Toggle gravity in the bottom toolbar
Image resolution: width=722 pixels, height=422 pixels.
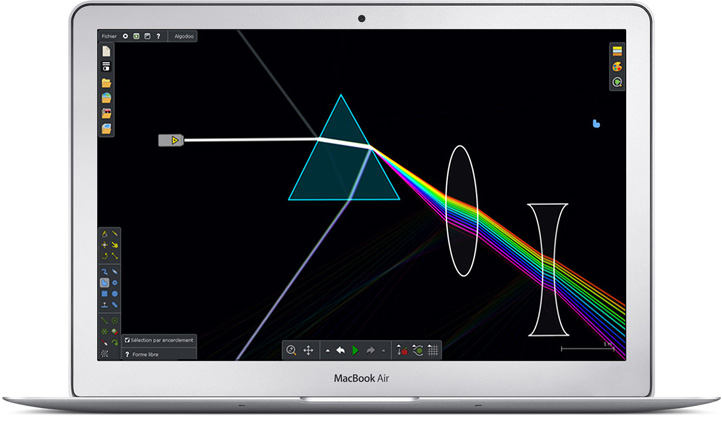tap(402, 350)
